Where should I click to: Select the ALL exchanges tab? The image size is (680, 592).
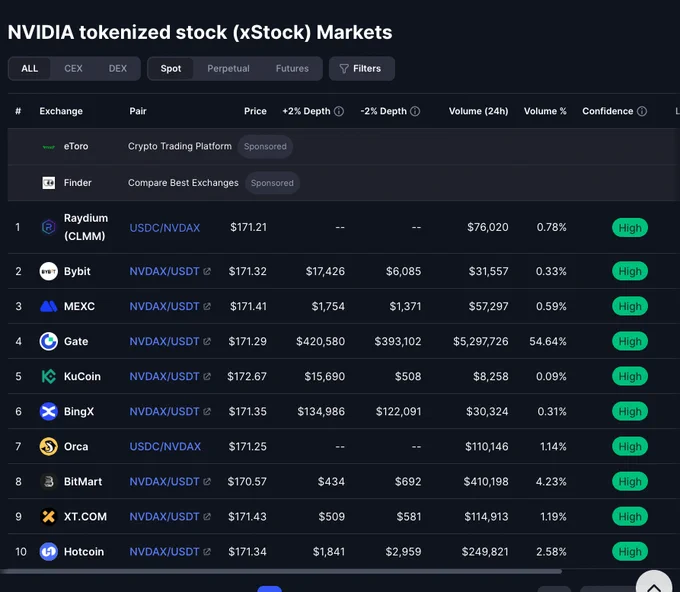pos(29,69)
